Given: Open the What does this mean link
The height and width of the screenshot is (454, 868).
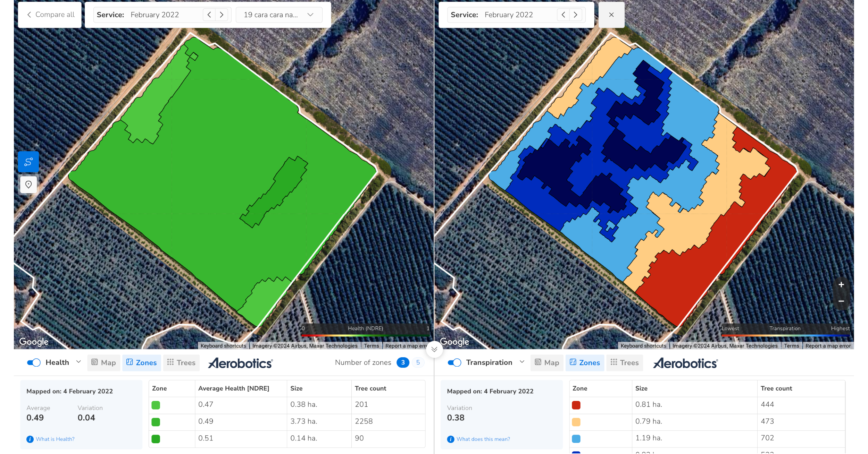Looking at the screenshot, I should pyautogui.click(x=483, y=439).
